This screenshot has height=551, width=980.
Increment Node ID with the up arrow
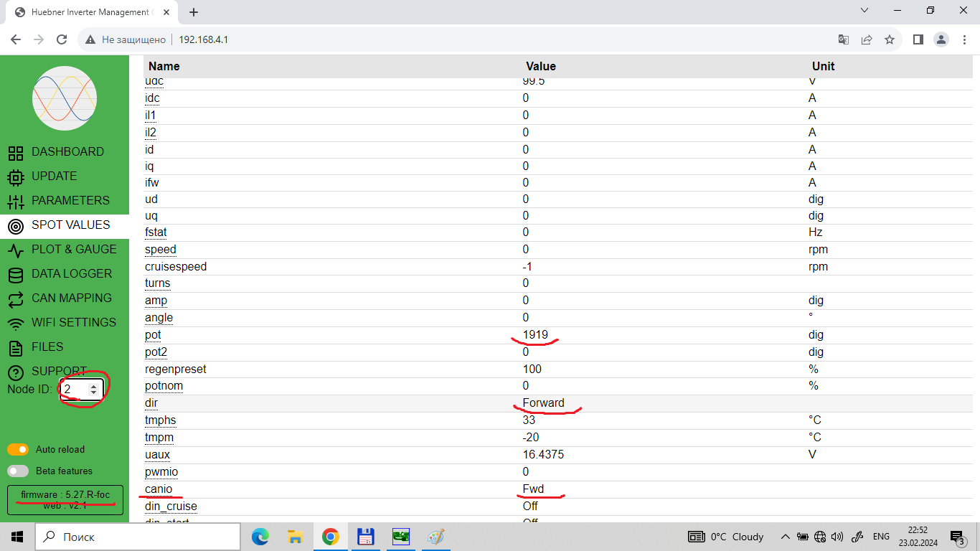point(93,386)
